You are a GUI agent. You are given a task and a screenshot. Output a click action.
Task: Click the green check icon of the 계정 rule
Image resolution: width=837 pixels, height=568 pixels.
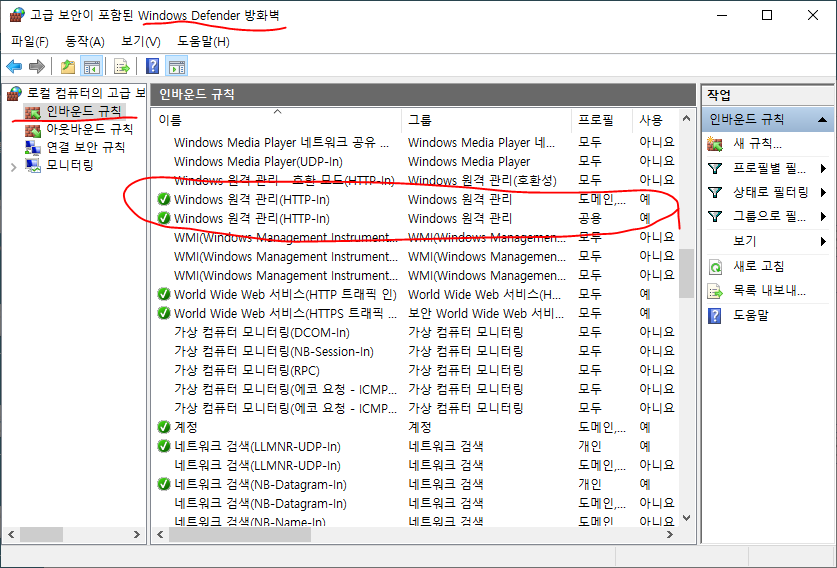[164, 427]
